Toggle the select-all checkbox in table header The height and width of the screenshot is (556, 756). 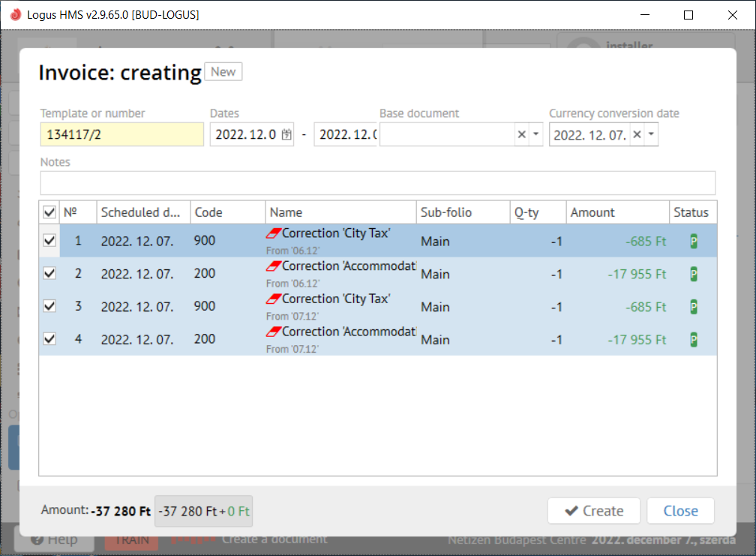coord(49,213)
